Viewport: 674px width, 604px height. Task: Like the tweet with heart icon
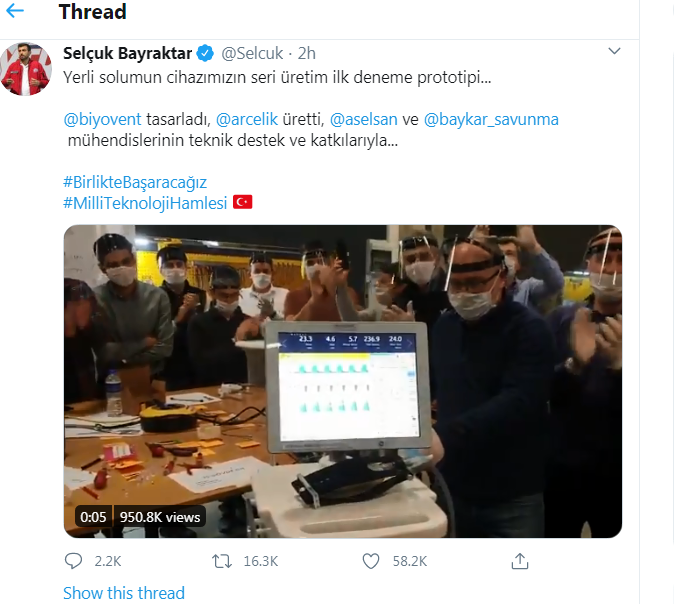[371, 561]
